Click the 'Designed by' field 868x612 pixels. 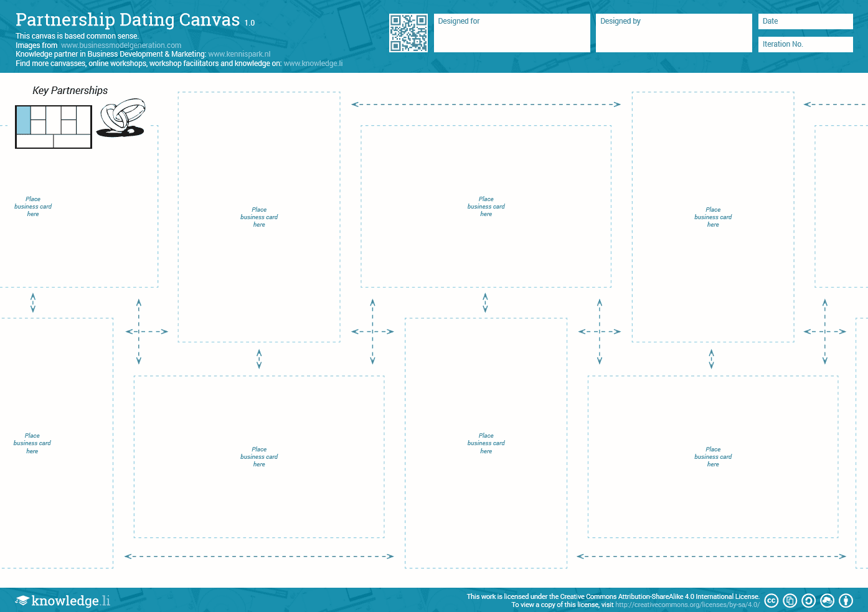(x=674, y=33)
